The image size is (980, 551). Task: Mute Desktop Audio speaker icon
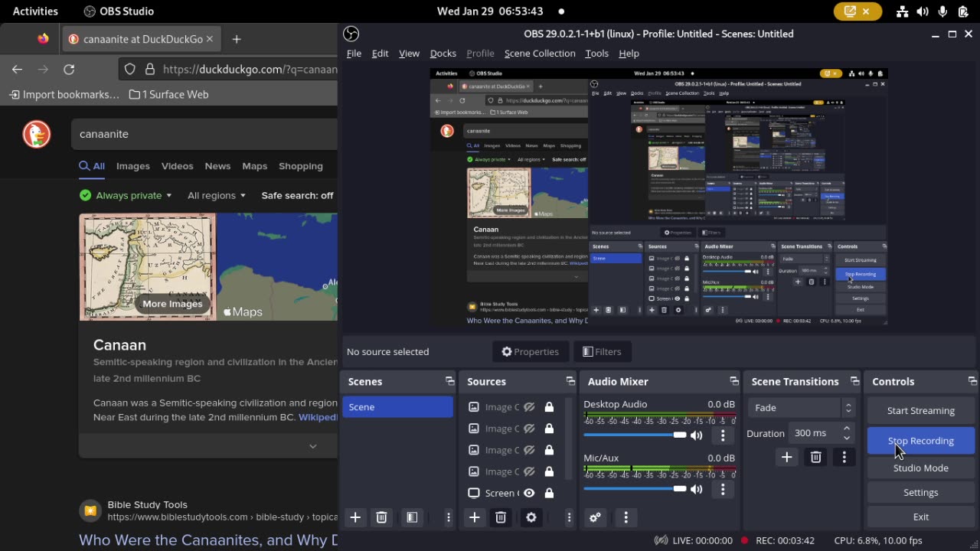point(696,435)
